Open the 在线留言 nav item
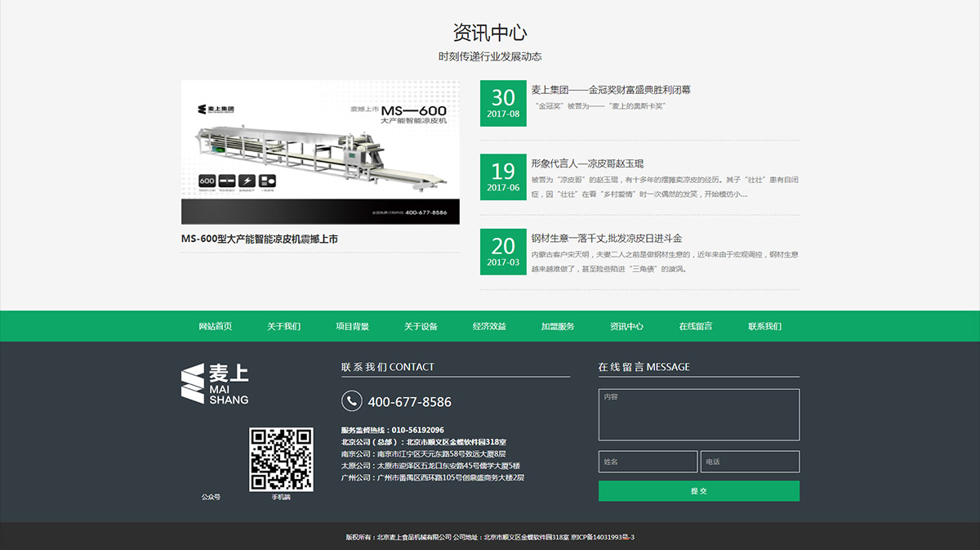The image size is (980, 550). (x=696, y=326)
